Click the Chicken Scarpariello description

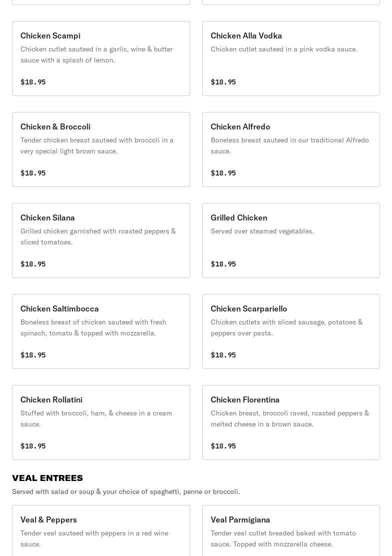coord(287,327)
